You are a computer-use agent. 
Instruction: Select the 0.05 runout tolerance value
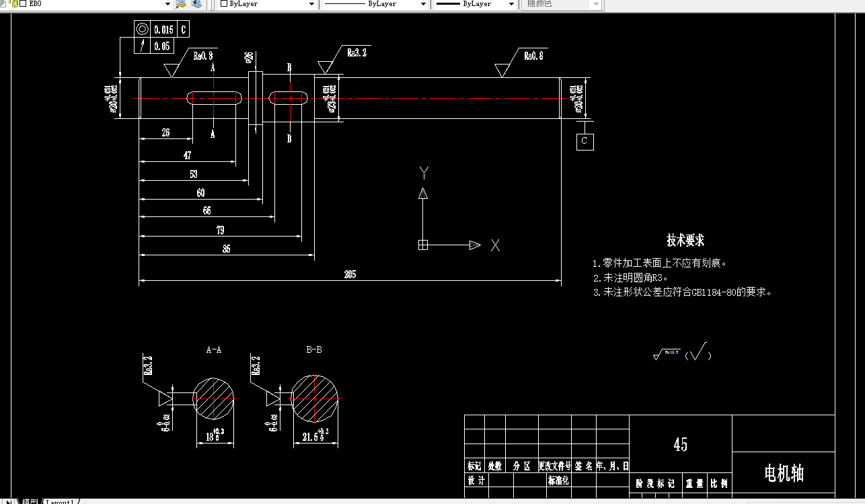(x=162, y=46)
